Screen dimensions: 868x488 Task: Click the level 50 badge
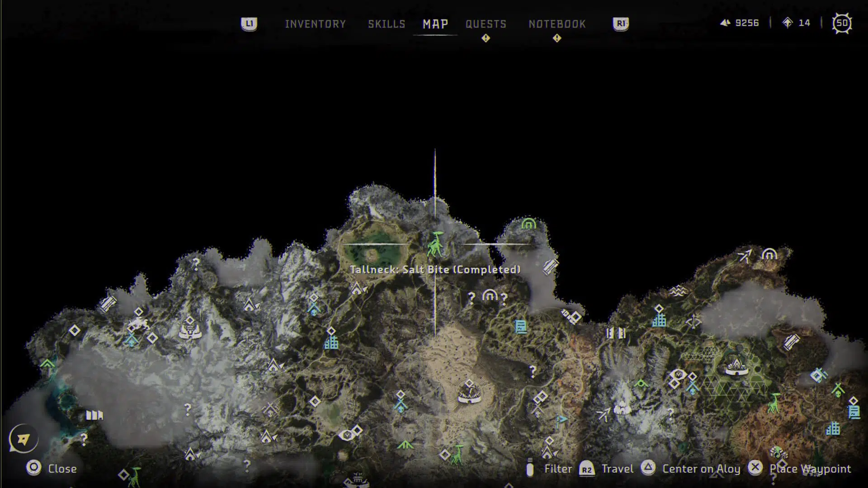click(842, 23)
